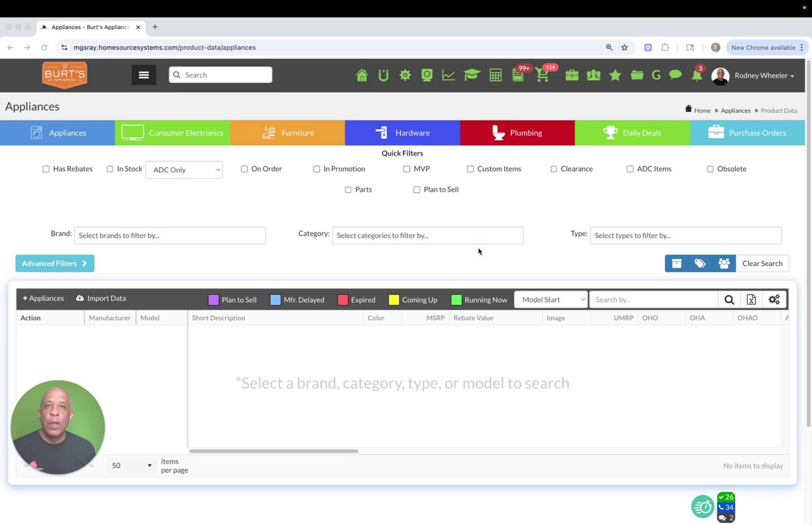The height and width of the screenshot is (525, 812).
Task: Open grid column settings gears icon
Action: pos(774,300)
